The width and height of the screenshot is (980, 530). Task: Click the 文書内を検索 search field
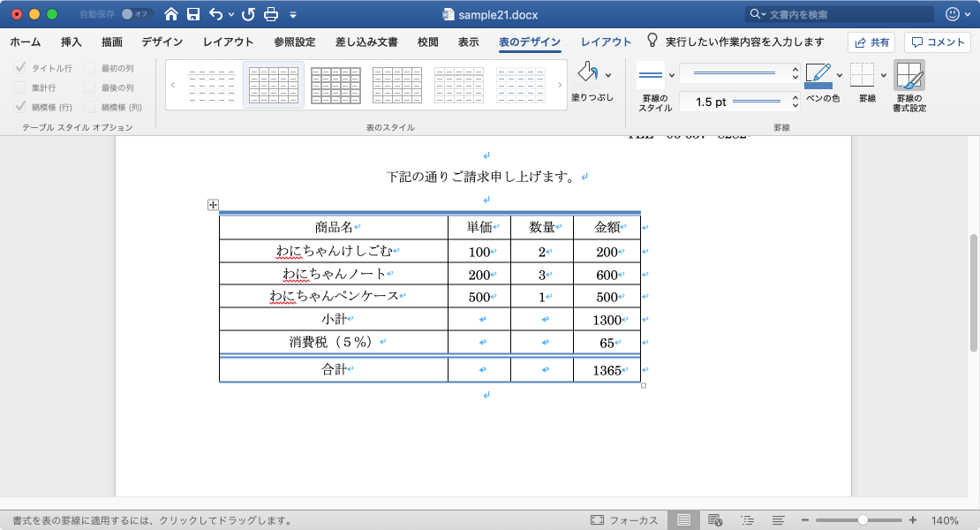[840, 14]
